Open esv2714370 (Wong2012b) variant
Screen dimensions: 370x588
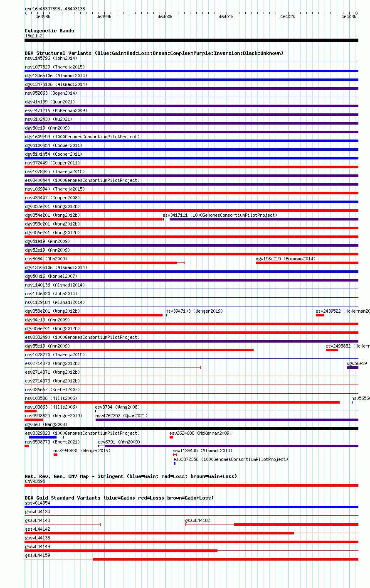(x=52, y=363)
